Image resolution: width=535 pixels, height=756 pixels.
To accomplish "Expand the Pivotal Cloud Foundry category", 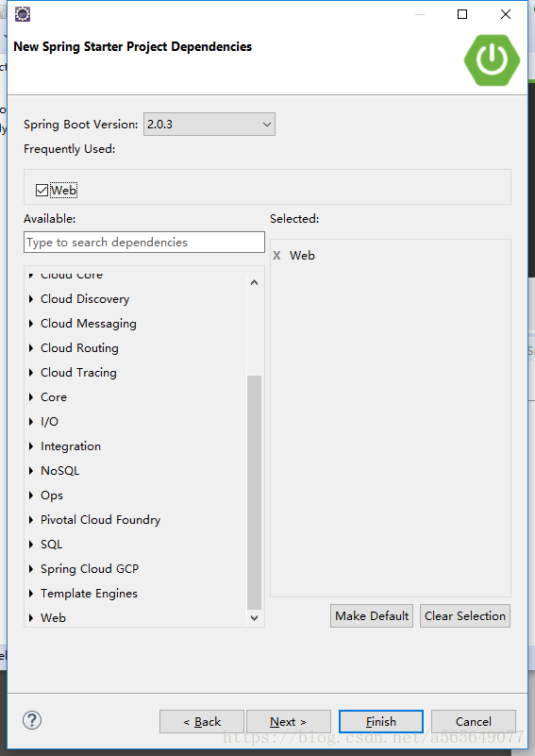I will (x=31, y=520).
